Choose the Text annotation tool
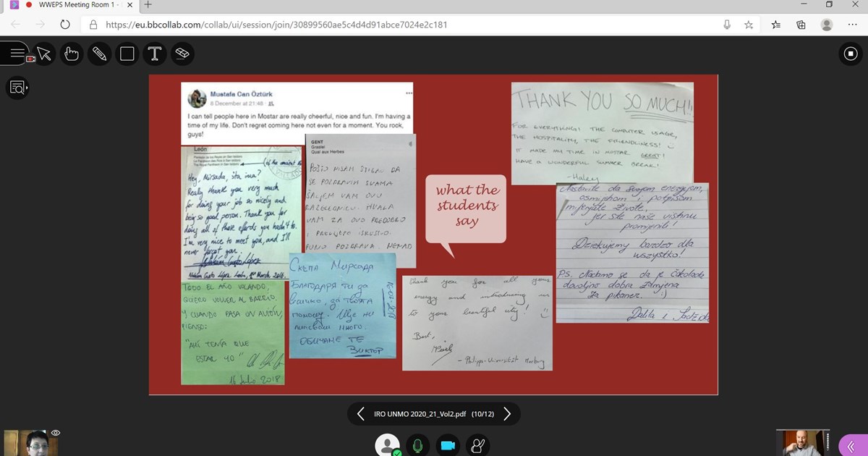The image size is (868, 456). tap(154, 54)
